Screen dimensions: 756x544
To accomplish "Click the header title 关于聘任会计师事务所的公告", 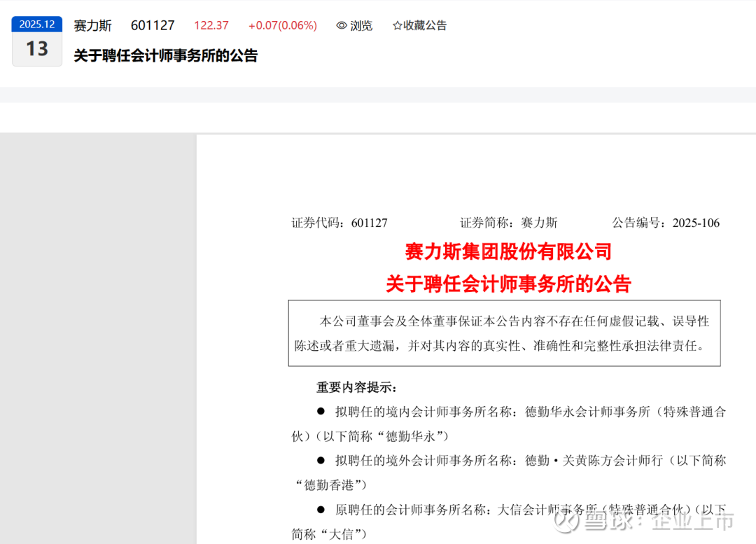I will point(166,55).
